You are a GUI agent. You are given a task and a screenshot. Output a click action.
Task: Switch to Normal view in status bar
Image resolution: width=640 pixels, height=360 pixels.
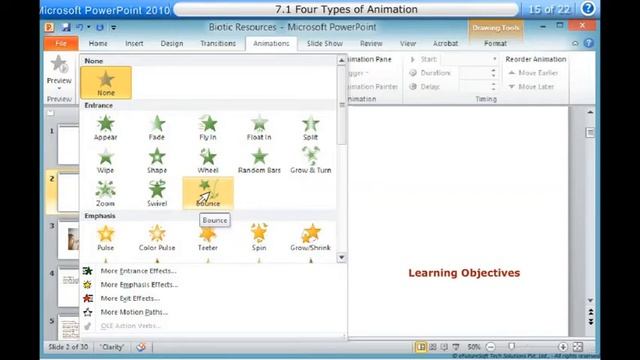click(421, 347)
